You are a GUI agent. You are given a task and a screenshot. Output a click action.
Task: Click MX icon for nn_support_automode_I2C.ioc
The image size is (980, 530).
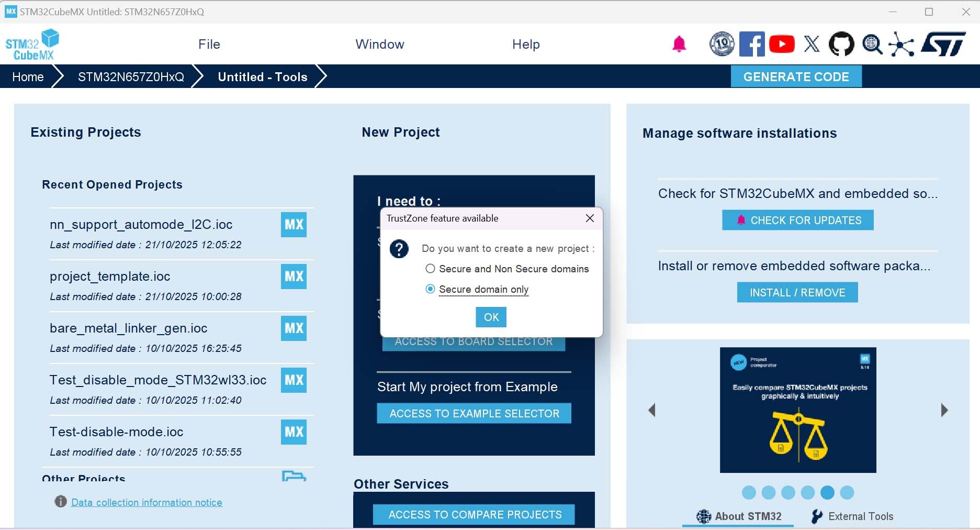click(x=294, y=225)
